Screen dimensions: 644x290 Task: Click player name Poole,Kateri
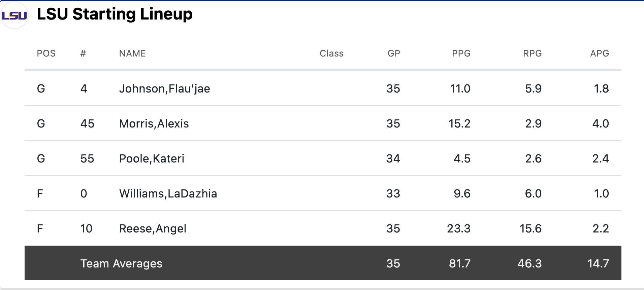[x=152, y=158]
